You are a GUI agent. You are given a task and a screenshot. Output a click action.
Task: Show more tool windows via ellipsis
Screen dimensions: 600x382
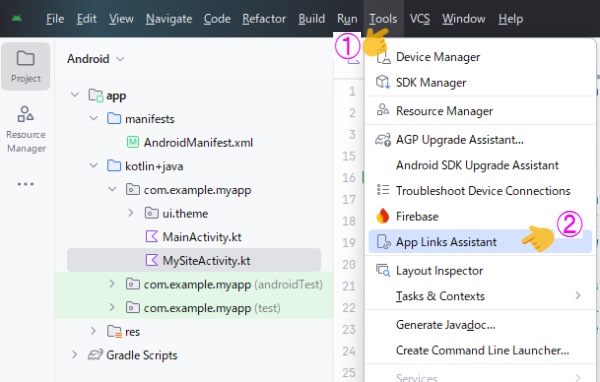point(26,184)
